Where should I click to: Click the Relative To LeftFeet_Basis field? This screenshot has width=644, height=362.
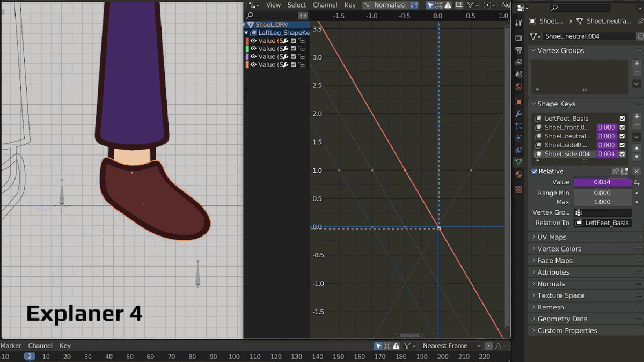pos(602,223)
